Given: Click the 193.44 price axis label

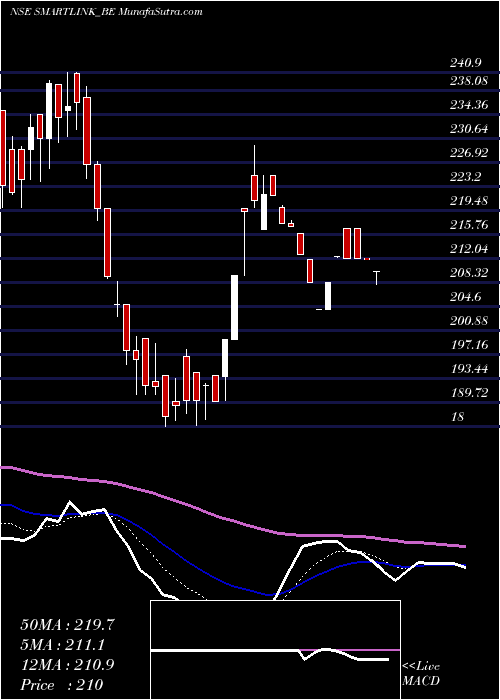Looking at the screenshot, I should point(469,369).
